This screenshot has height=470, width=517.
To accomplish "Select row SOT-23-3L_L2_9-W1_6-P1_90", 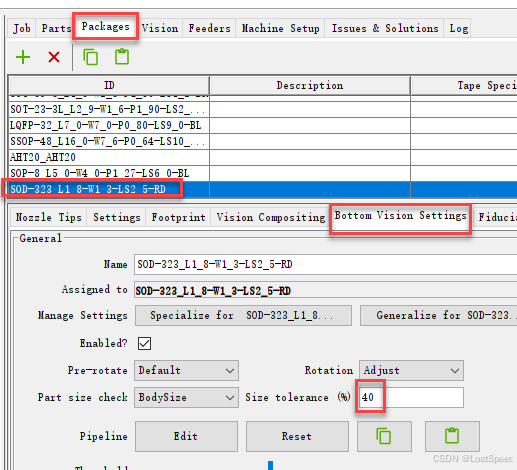I will 263,109.
